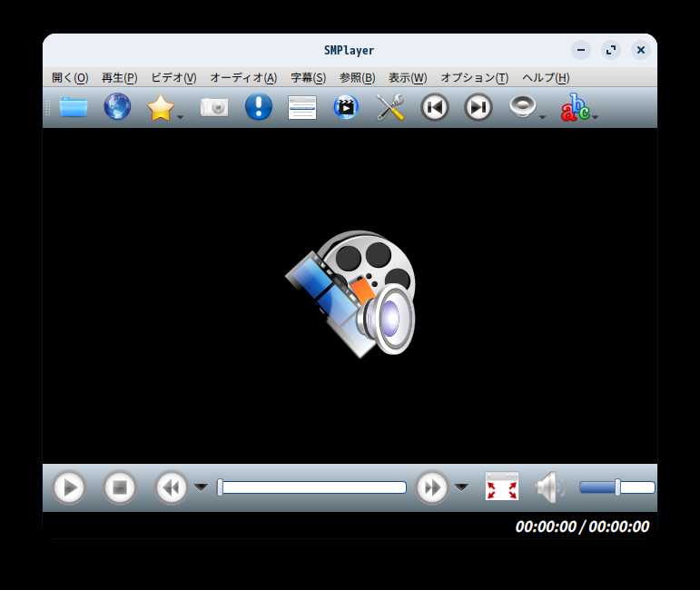This screenshot has height=590, width=700.
Task: Stop playback with the Stop button
Action: (x=120, y=487)
